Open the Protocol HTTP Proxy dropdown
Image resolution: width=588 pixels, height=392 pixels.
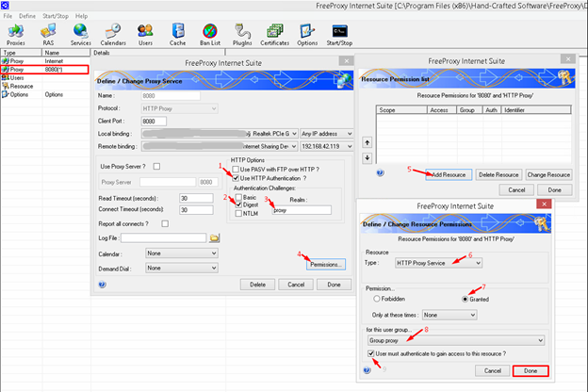coord(179,108)
